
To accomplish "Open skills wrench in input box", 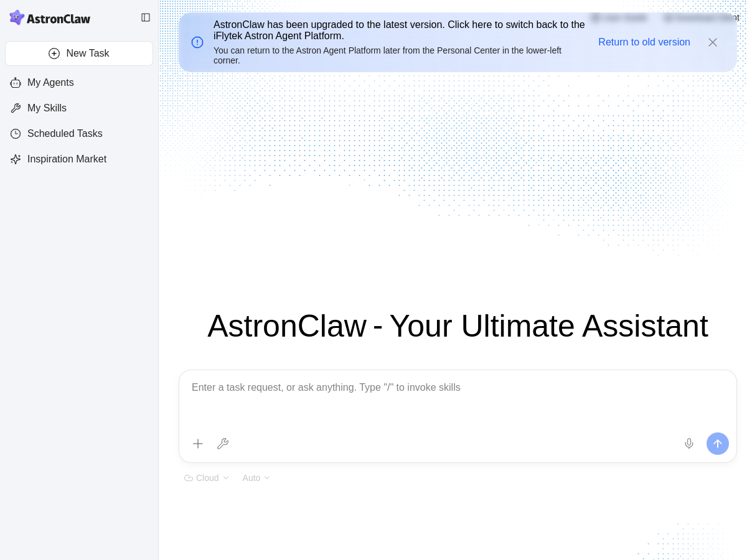I will tap(223, 444).
